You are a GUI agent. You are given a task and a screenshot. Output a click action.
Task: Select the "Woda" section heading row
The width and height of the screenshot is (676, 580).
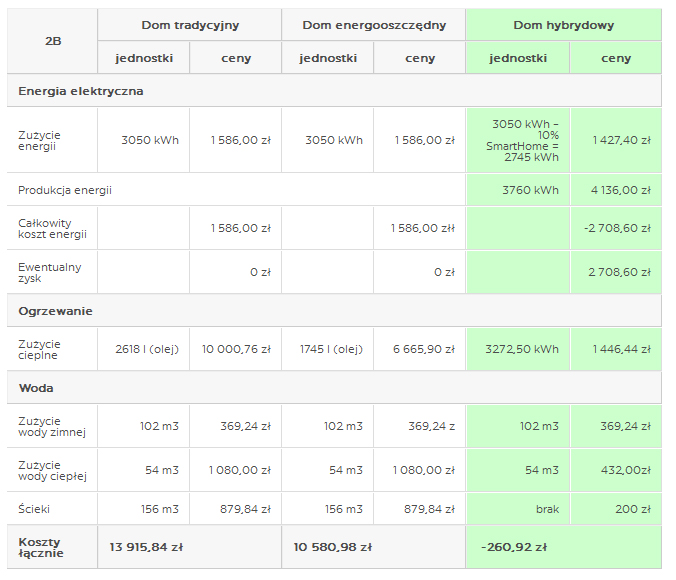[36, 387]
